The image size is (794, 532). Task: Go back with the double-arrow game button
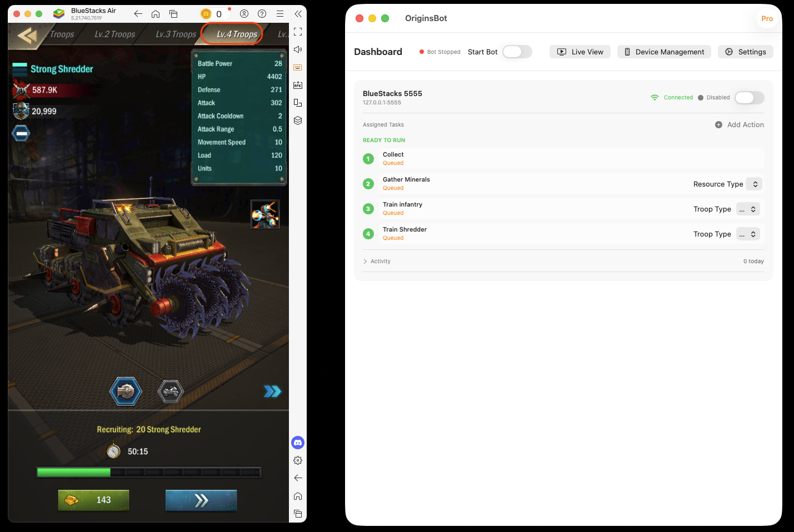pyautogui.click(x=27, y=36)
